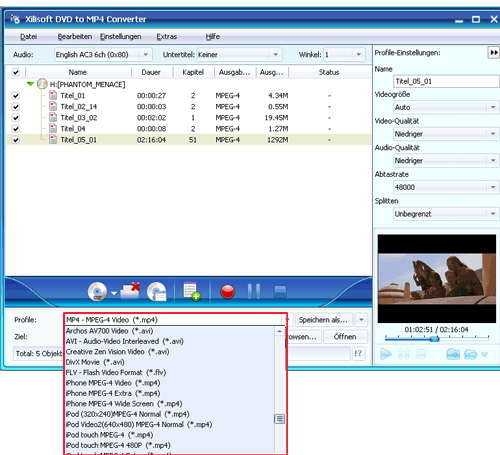Click the Titel_01 file icon
Viewport: 500px width, 455px height.
click(53, 95)
